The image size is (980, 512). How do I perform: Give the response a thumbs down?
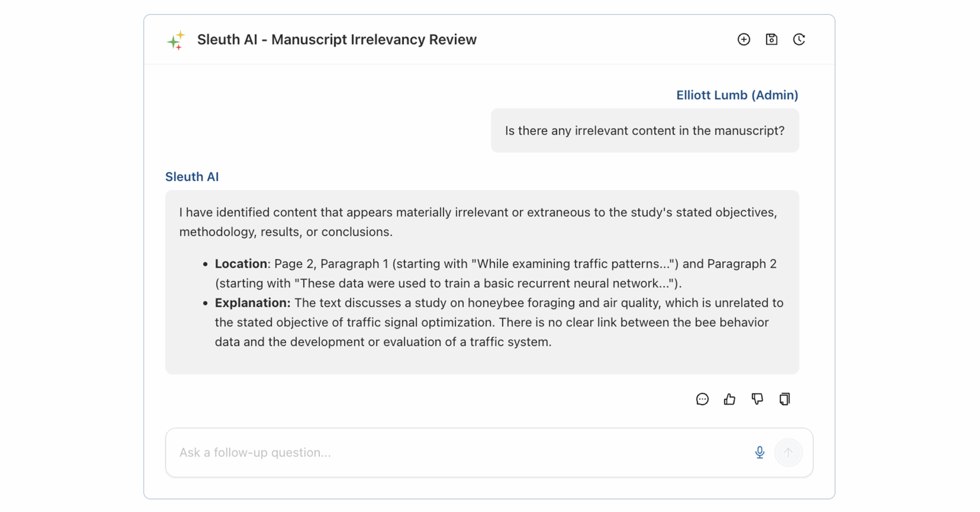[757, 399]
